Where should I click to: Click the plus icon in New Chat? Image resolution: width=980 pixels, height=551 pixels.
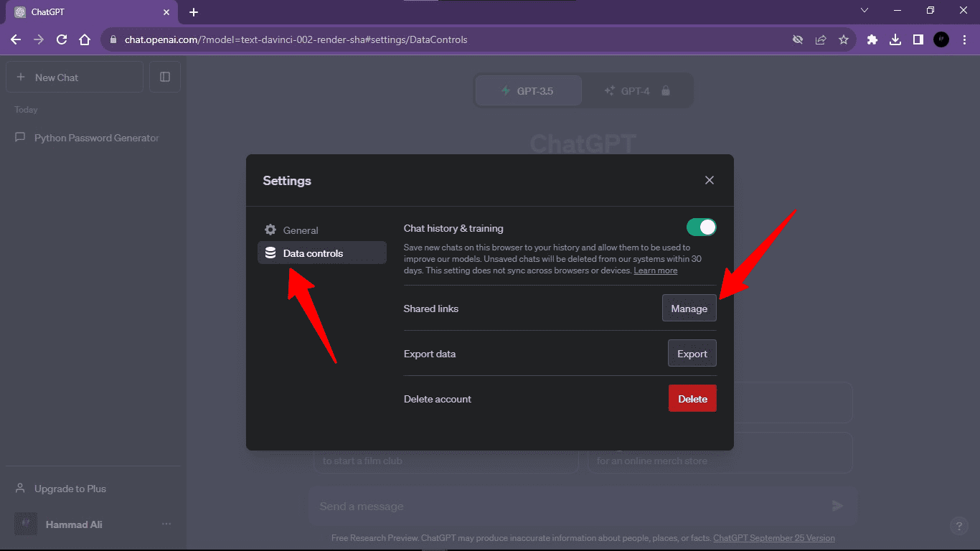tap(20, 77)
